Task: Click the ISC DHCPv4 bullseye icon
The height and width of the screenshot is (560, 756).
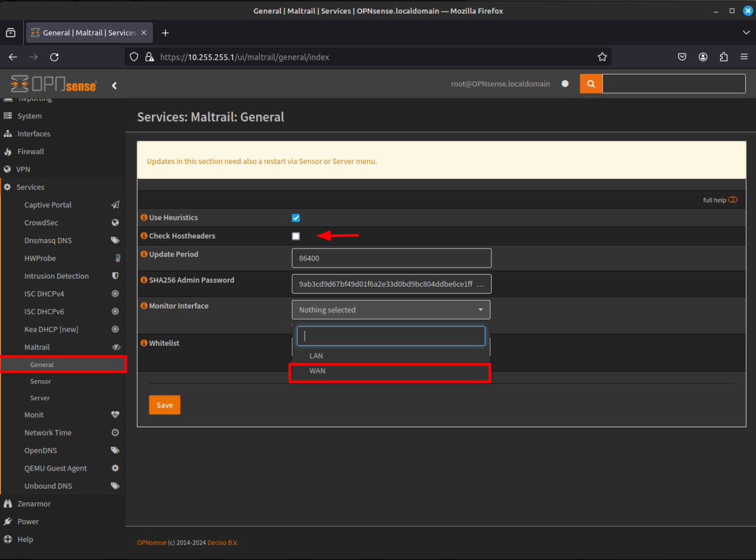Action: (115, 293)
